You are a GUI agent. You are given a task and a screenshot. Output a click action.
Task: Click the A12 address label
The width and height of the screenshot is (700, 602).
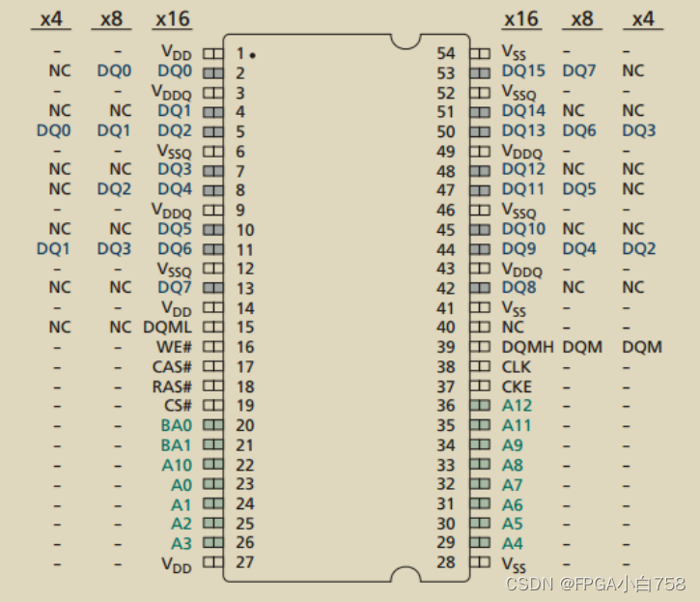(x=517, y=405)
